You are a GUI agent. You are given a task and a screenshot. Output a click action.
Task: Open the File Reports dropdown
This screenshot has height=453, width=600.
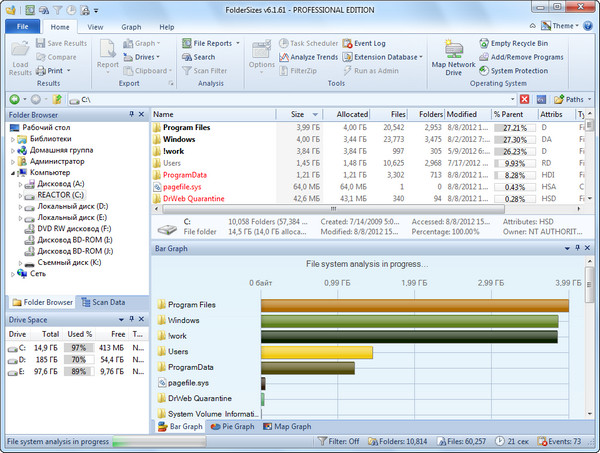click(212, 44)
